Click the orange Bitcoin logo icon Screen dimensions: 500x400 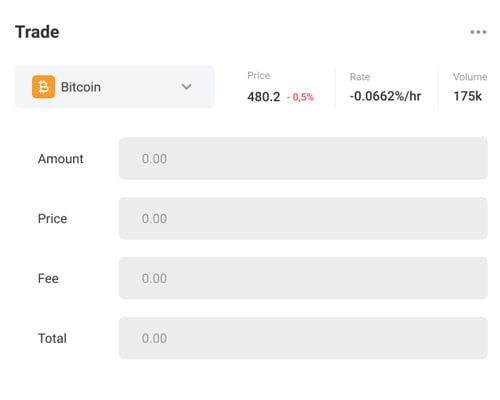(x=43, y=87)
